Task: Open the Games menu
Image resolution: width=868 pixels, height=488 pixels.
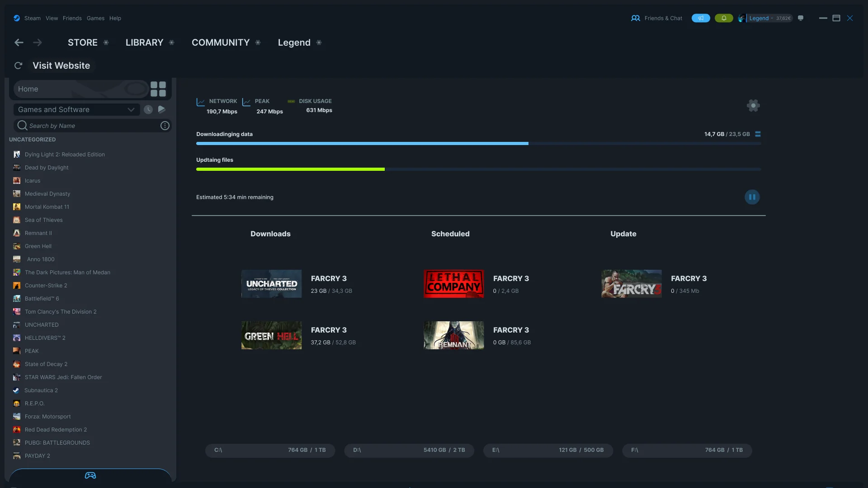Action: click(x=95, y=18)
